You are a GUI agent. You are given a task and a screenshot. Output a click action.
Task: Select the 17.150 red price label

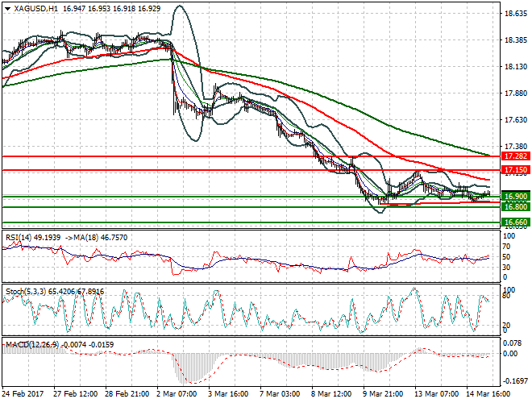pos(515,170)
